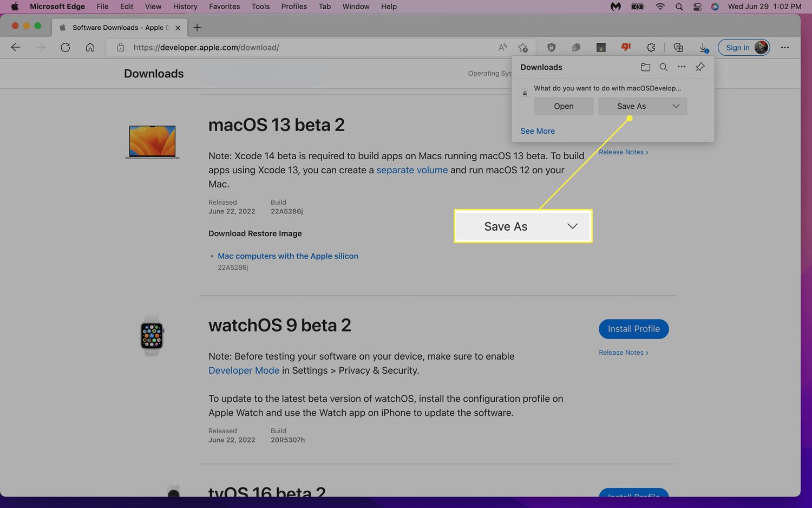812x508 pixels.
Task: Open the Help menu
Action: 389,6
